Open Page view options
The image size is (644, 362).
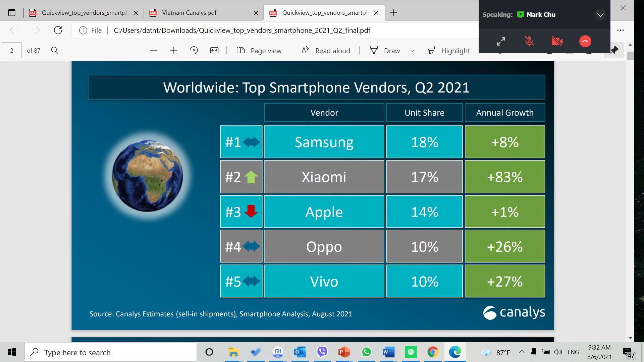pyautogui.click(x=259, y=51)
